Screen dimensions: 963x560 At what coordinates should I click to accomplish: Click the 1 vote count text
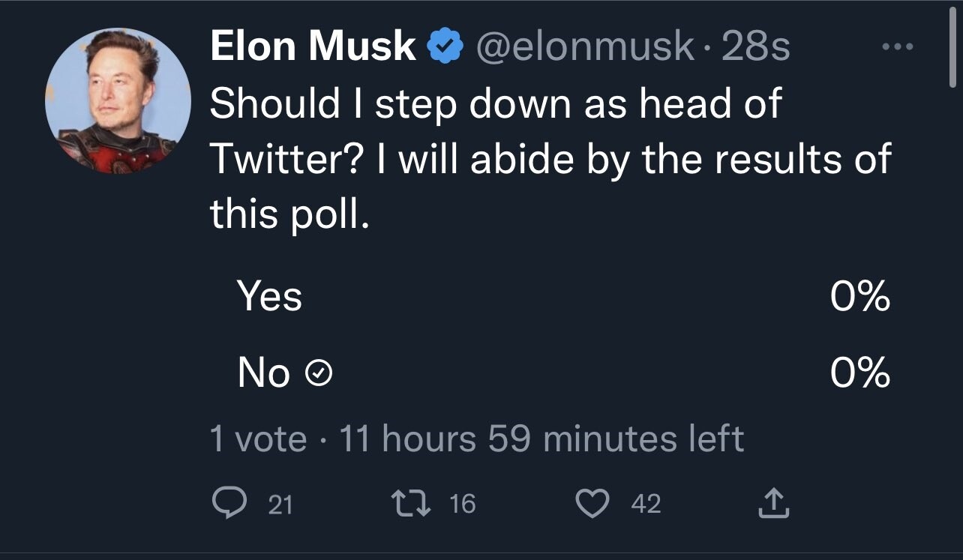click(x=258, y=439)
